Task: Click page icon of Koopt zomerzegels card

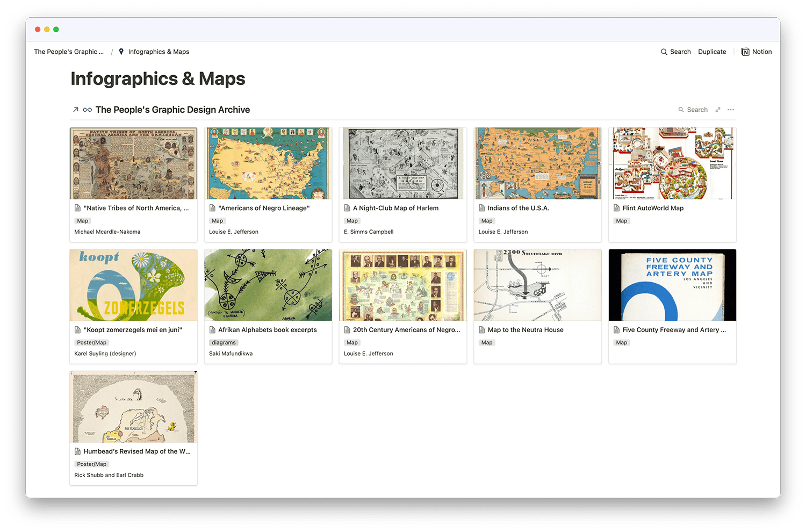Action: point(78,330)
